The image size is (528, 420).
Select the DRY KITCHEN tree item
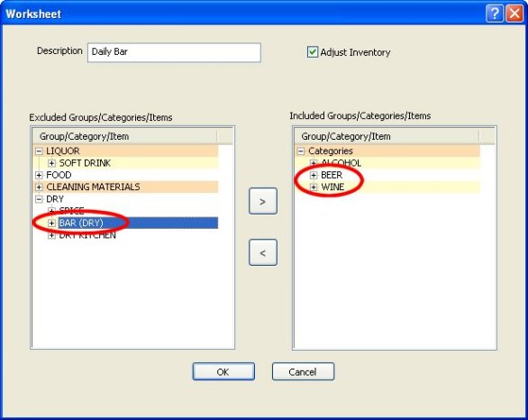tap(87, 235)
